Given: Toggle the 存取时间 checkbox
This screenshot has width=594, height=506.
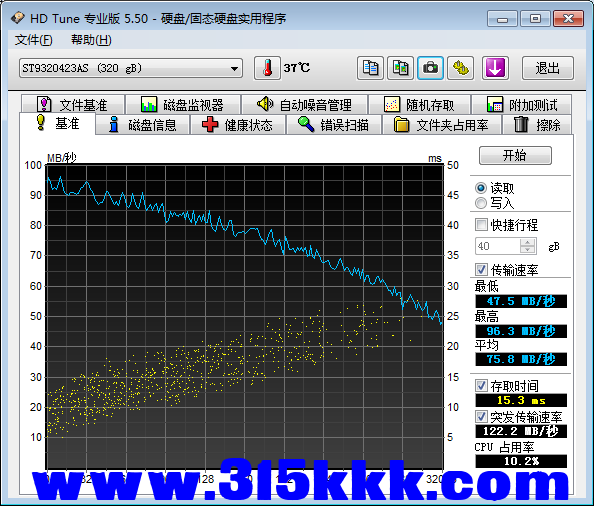Looking at the screenshot, I should [x=481, y=386].
